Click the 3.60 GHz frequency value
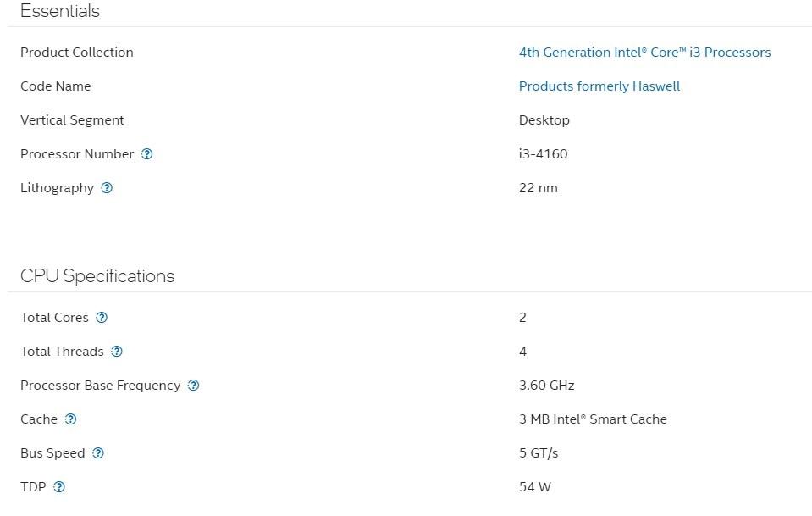The image size is (812, 516). pyautogui.click(x=546, y=386)
